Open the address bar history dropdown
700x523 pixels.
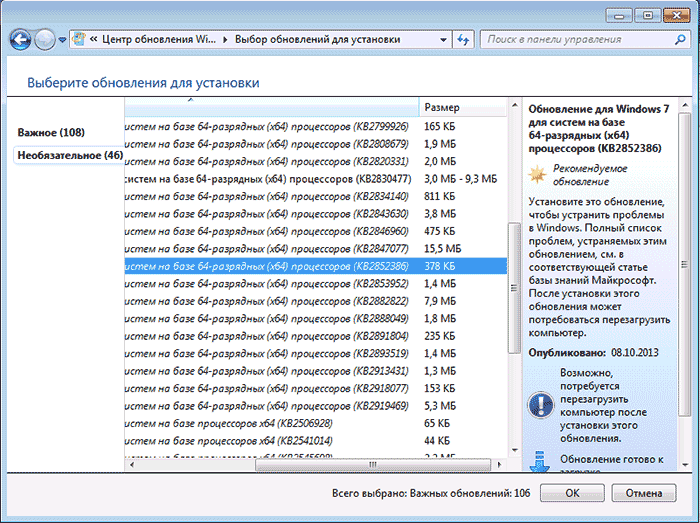coord(443,40)
